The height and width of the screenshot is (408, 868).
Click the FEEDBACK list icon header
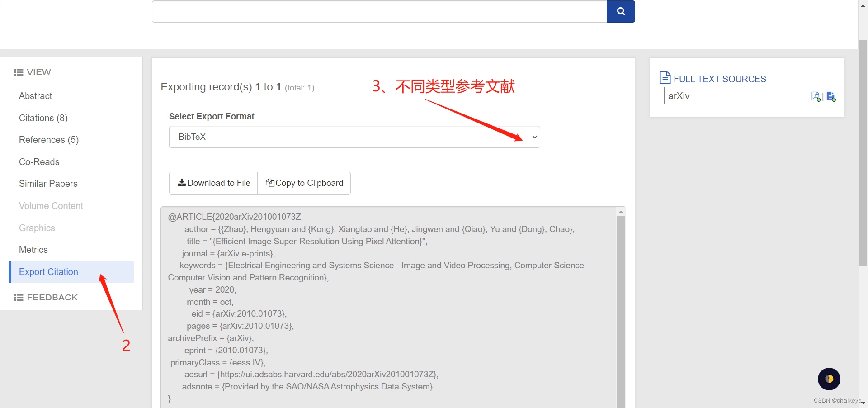pos(46,298)
